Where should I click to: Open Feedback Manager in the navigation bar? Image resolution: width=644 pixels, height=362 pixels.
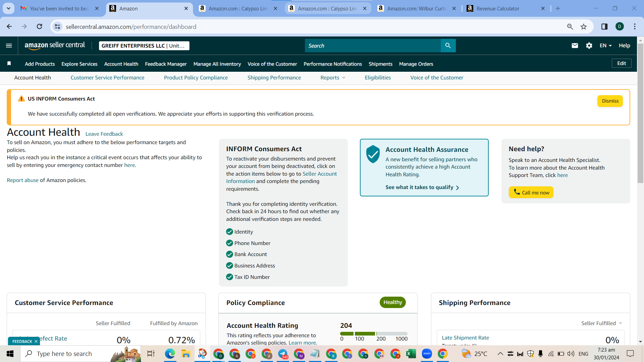pos(166,64)
